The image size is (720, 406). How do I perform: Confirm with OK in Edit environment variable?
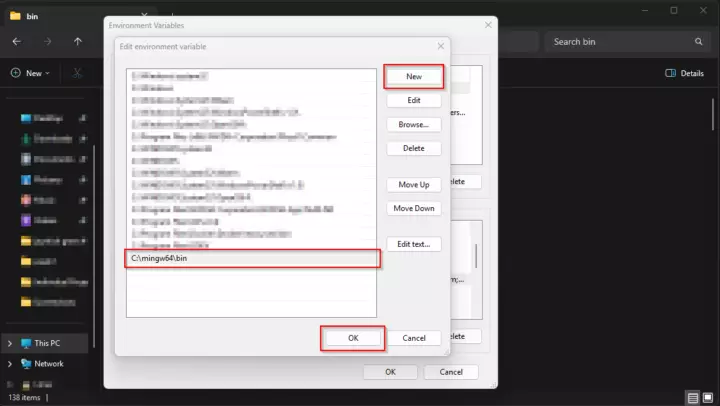pos(353,338)
